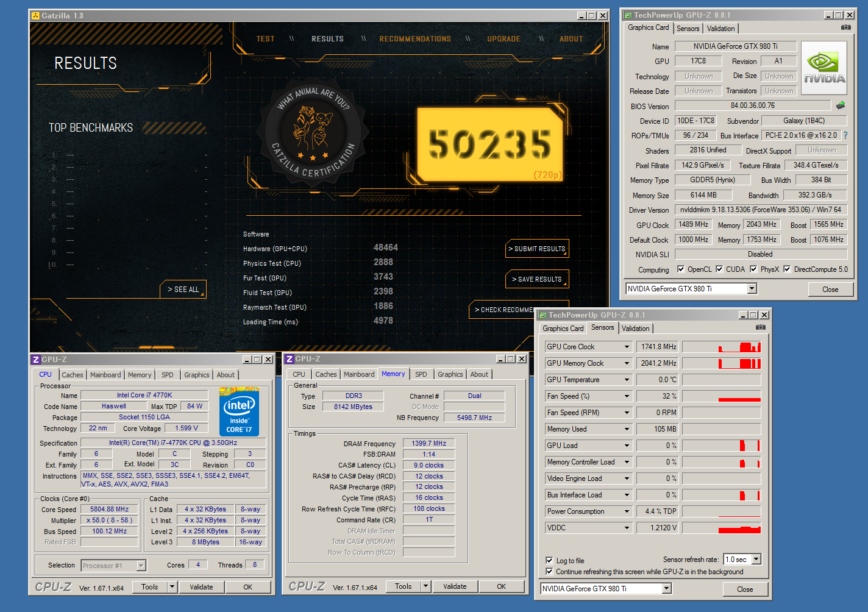Screen dimensions: 868x612
Task: Click the BIOS Version field 84.00.36.00.76
Action: click(753, 105)
